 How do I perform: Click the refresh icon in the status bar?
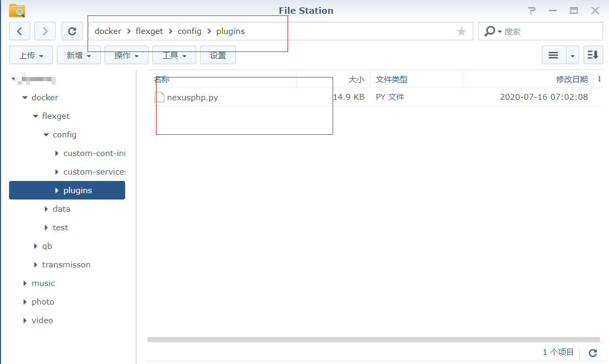(593, 352)
